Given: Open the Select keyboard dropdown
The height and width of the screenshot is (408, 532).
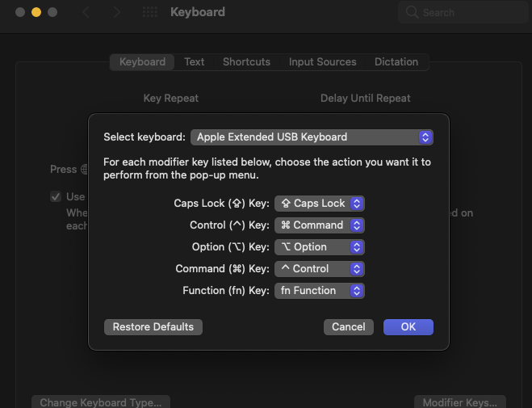Looking at the screenshot, I should [x=312, y=137].
